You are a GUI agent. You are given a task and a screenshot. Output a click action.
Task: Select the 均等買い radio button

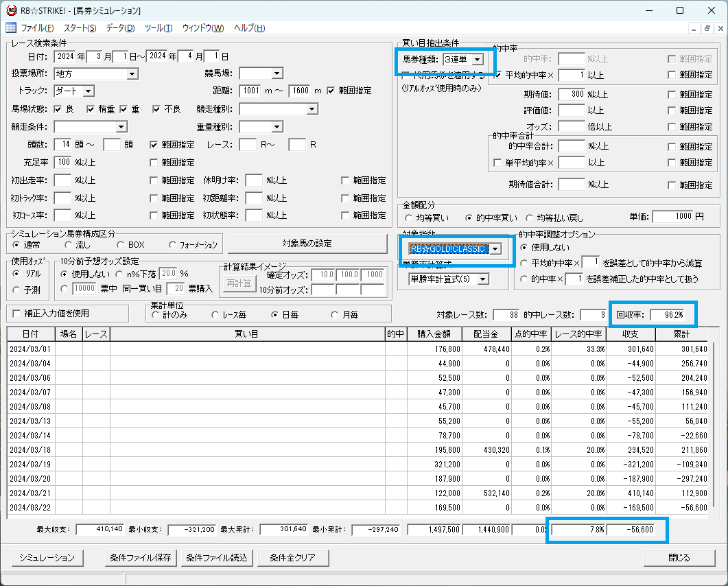tap(408, 218)
